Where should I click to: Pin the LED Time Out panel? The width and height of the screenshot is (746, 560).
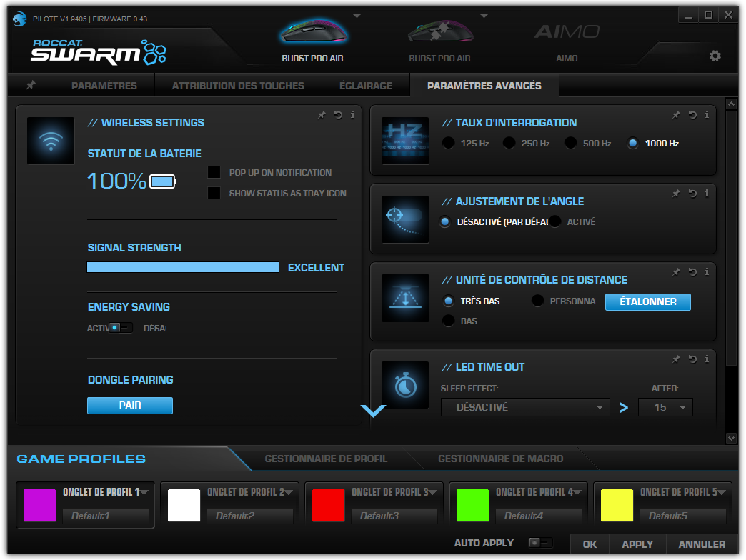(x=676, y=359)
